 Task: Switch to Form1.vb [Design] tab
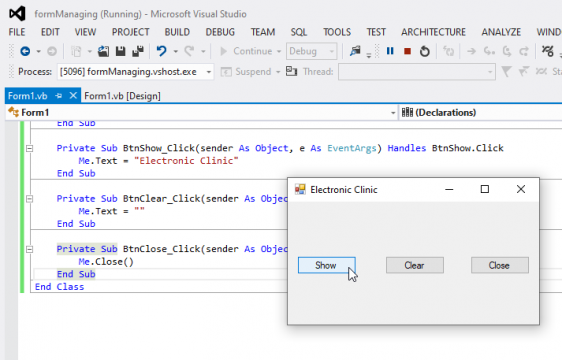(x=122, y=96)
